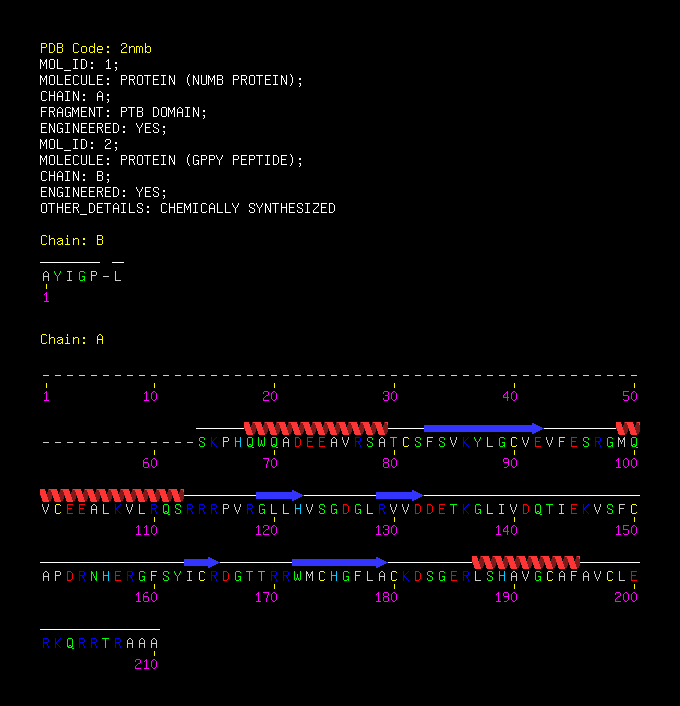Click residue number marker 70
The height and width of the screenshot is (706, 680).
pos(270,463)
